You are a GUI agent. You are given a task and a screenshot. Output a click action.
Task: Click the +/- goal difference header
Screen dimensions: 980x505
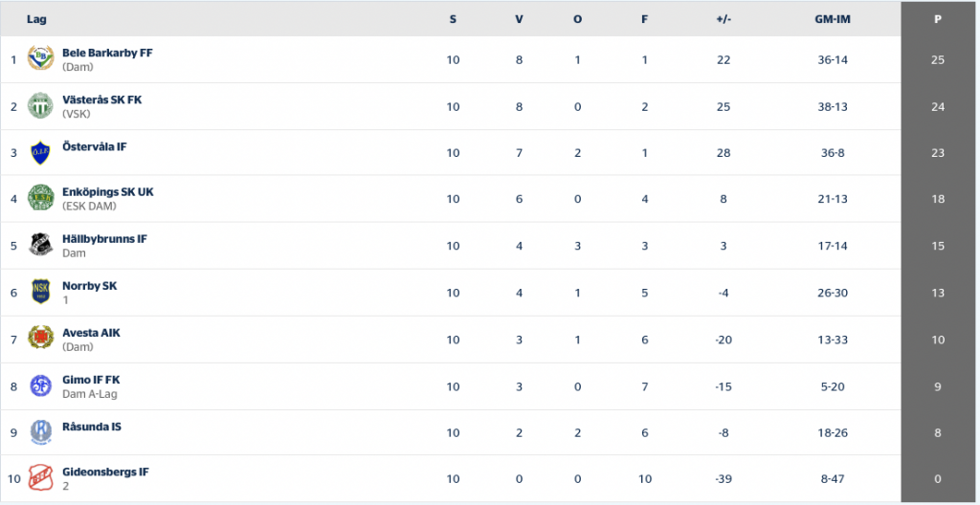(724, 19)
